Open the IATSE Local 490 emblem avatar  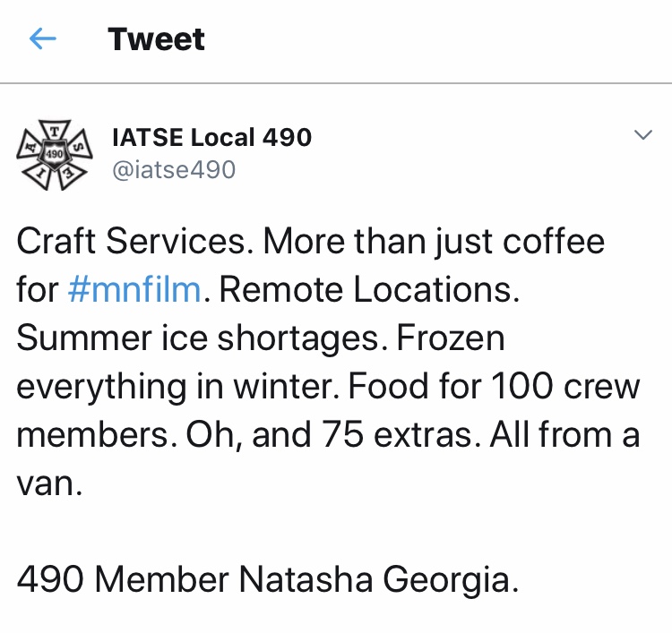tap(56, 151)
